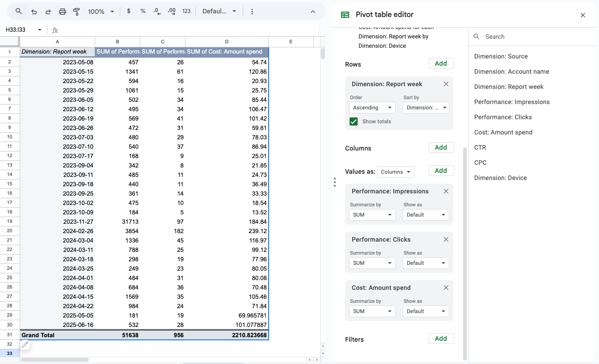Select the Paint format tool
This screenshot has width=599, height=364.
point(76,11)
